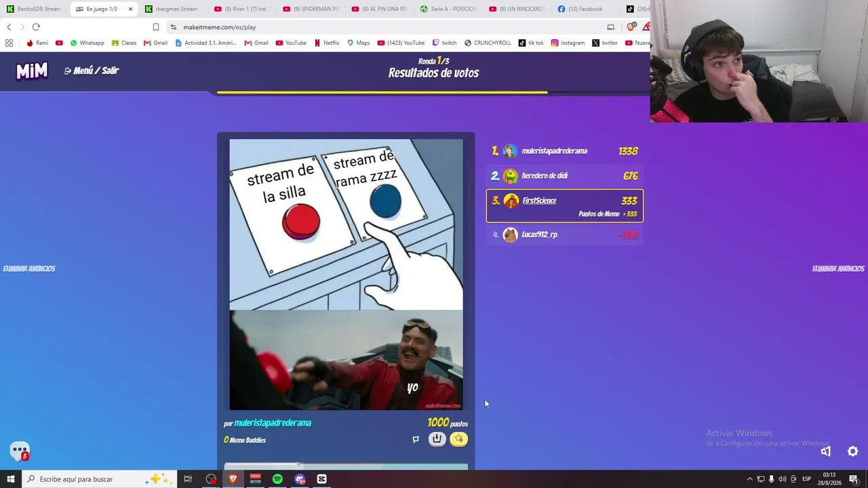Open the twitter bookmark
868x488 pixels.
605,43
